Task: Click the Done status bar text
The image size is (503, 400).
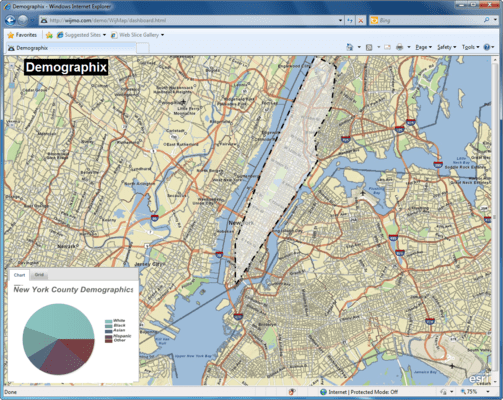Action: (11, 392)
